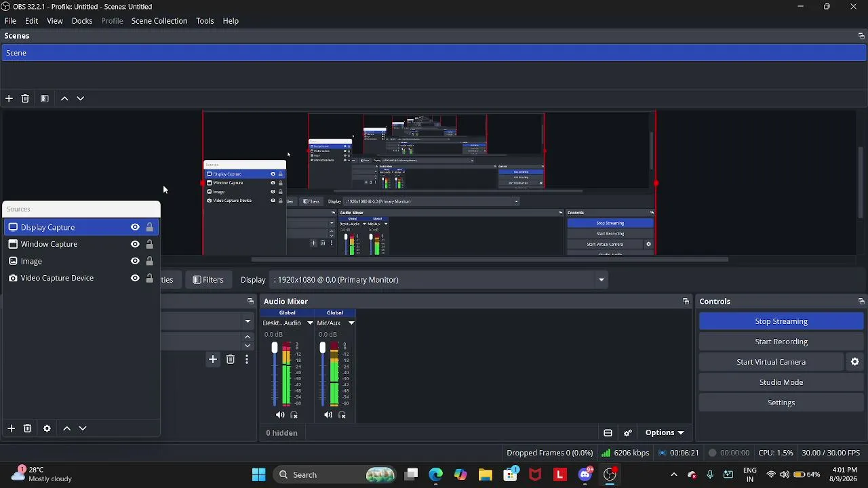Float the Scenes dock
The image size is (868, 488).
coord(861,36)
